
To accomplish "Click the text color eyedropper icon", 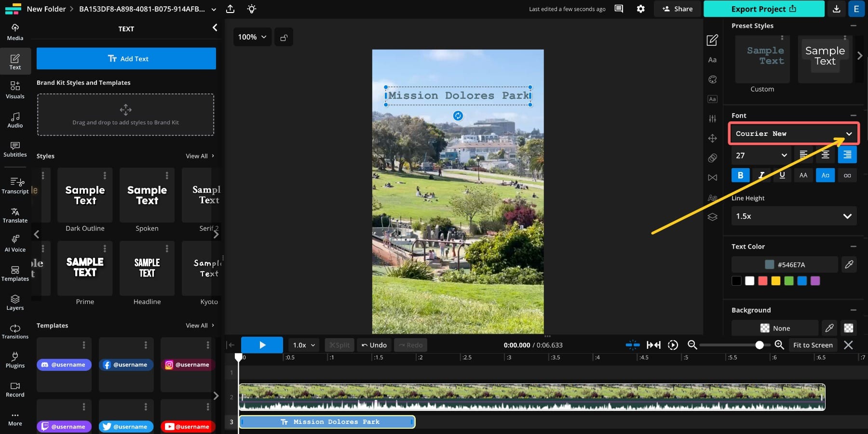I will [x=849, y=264].
